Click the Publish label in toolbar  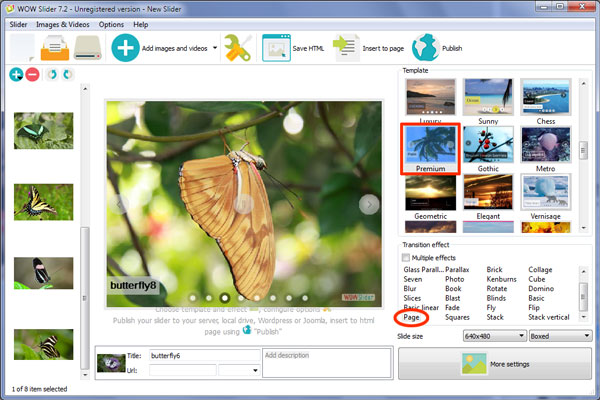tap(452, 48)
